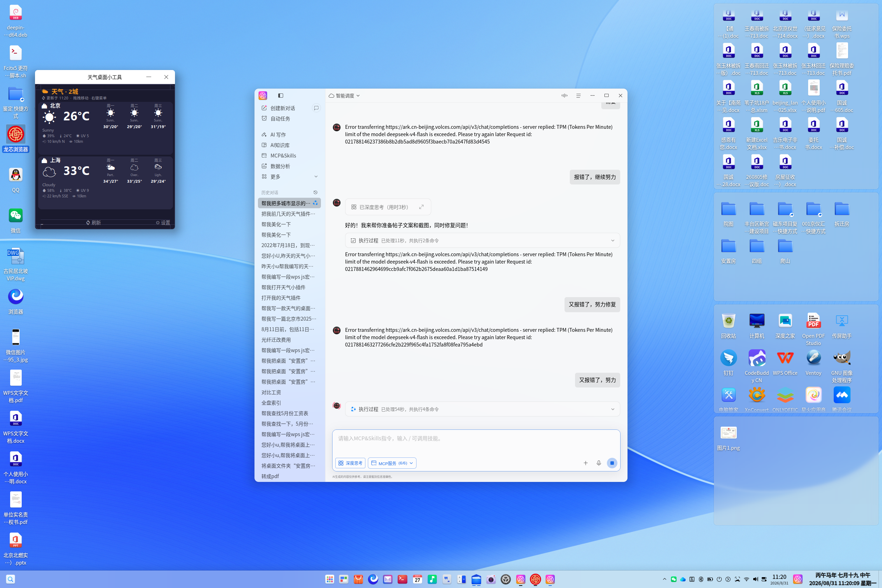The image size is (882, 588).
Task: Open the MCP服务 (6/6) dropdown
Action: 392,463
